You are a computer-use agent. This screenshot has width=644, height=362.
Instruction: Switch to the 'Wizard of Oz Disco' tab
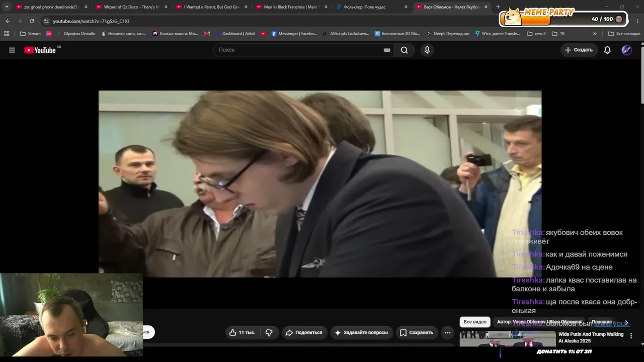tap(132, 7)
